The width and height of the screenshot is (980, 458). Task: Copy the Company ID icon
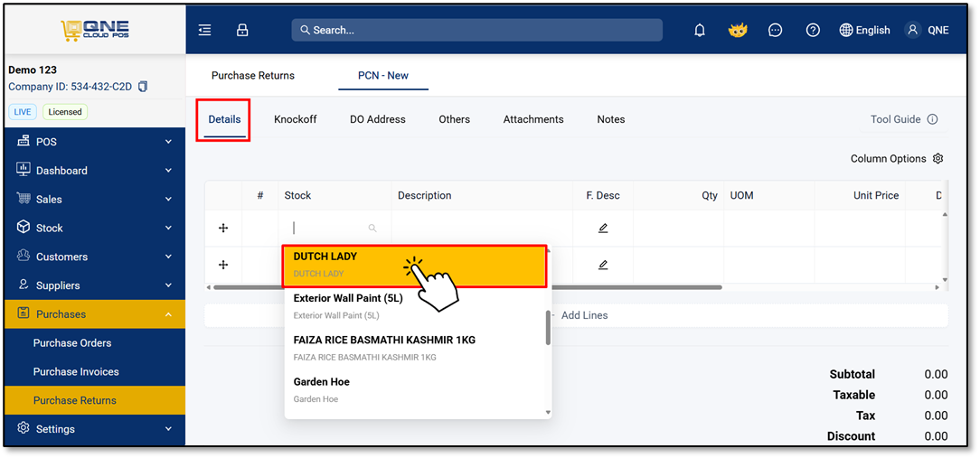click(143, 86)
